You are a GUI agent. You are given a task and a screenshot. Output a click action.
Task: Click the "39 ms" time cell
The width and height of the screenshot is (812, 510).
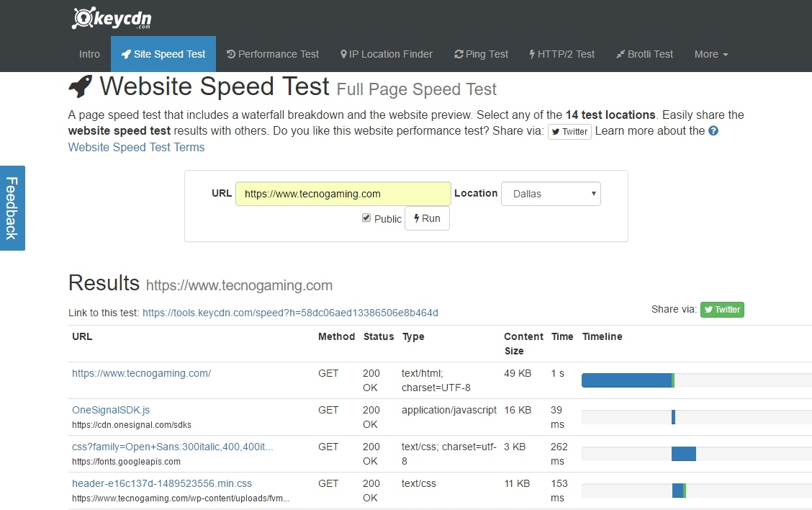(557, 417)
